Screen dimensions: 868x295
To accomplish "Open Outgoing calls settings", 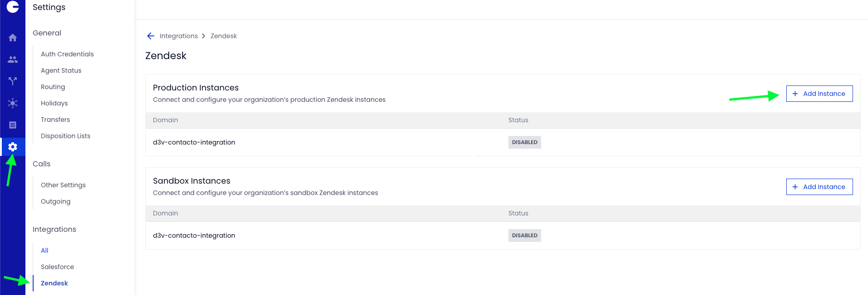I will [56, 201].
